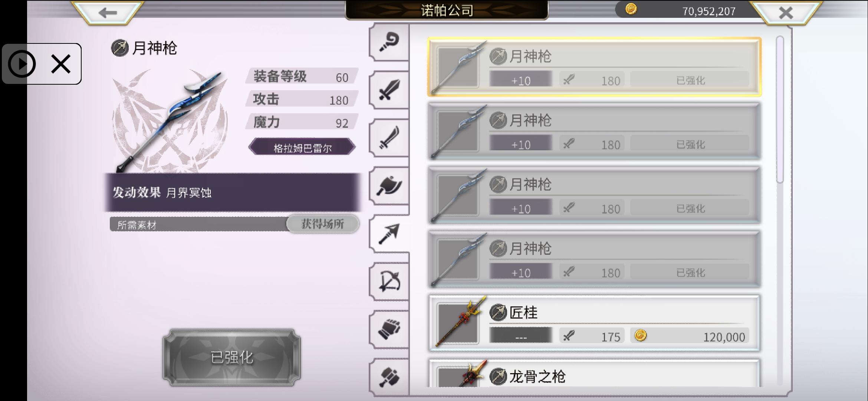Select the 龙骨之枪 list entry
This screenshot has width=868, height=401.
594,373
